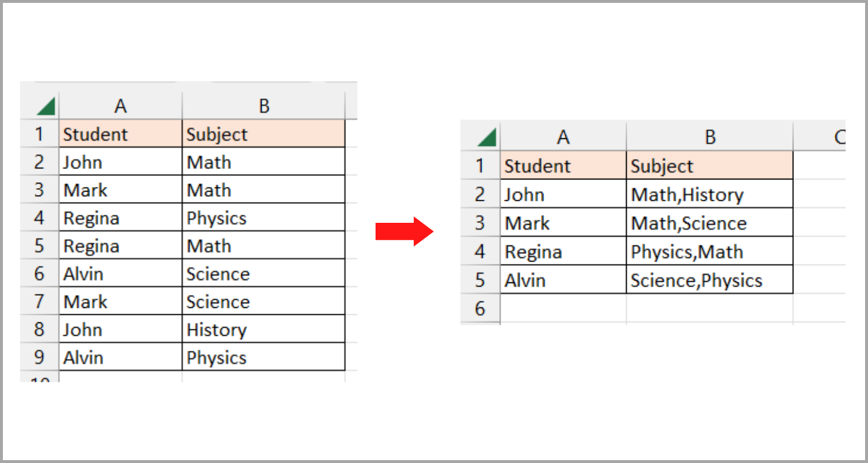Select the row 8 header
This screenshot has width=868, height=463.
tap(39, 329)
